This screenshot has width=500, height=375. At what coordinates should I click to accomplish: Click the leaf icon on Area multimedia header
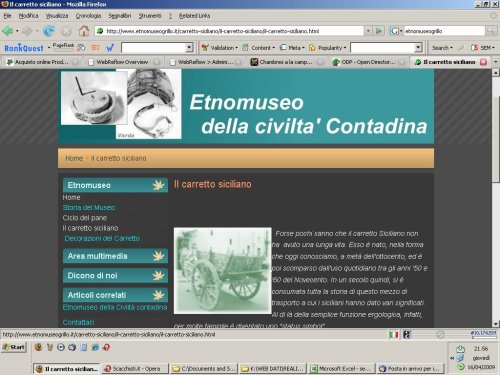[x=158, y=256]
